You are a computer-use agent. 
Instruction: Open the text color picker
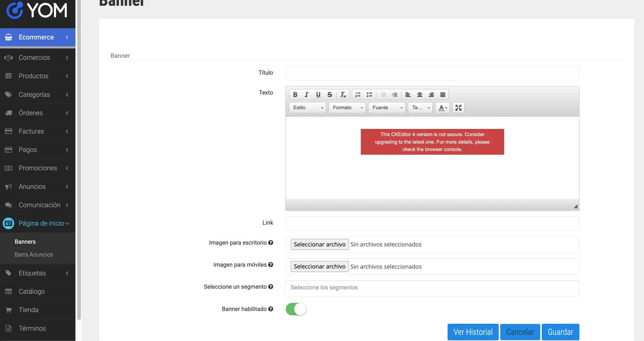point(442,108)
